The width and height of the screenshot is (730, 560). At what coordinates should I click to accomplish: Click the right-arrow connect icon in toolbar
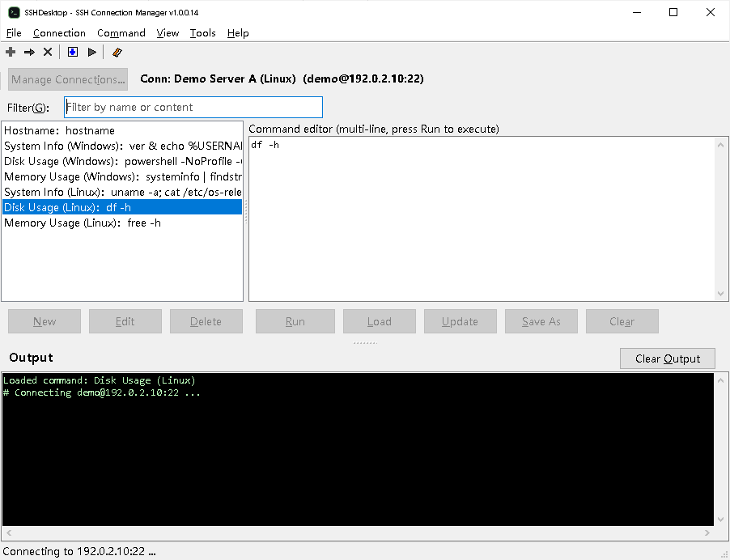tap(29, 52)
